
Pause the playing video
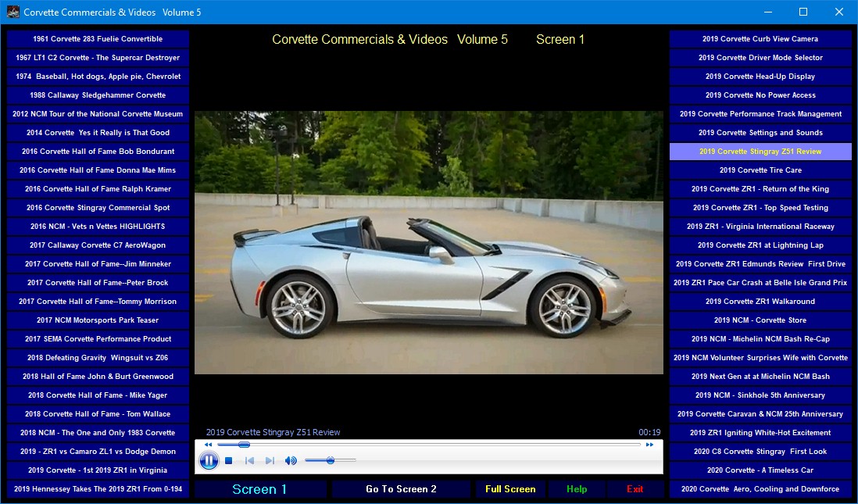(209, 461)
